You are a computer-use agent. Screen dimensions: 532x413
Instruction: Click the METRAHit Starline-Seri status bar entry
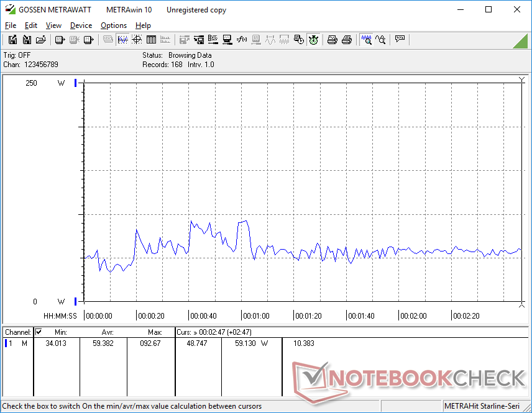[482, 406]
